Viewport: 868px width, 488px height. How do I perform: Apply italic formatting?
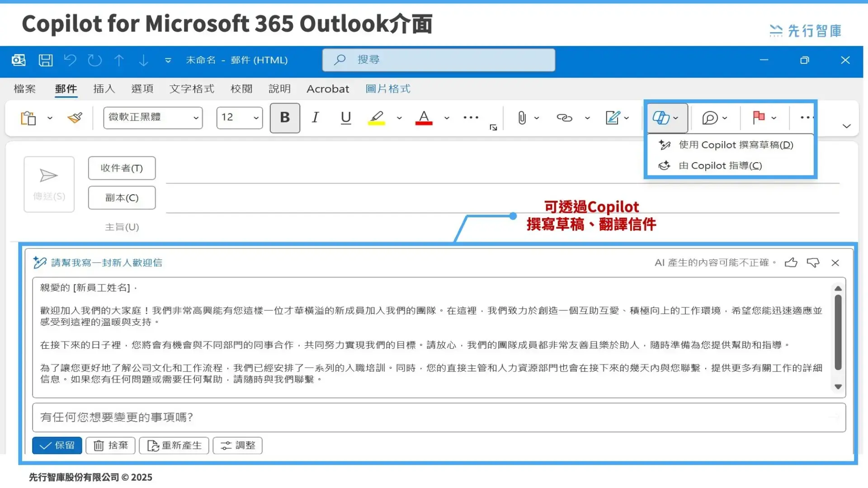[x=315, y=117]
